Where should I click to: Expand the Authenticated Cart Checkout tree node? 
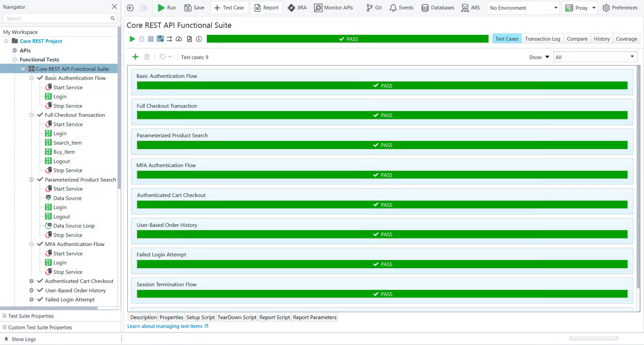pyautogui.click(x=32, y=281)
